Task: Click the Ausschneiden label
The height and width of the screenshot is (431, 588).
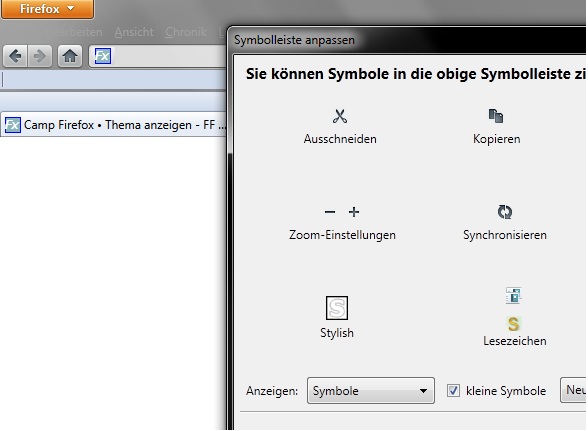Action: [340, 139]
